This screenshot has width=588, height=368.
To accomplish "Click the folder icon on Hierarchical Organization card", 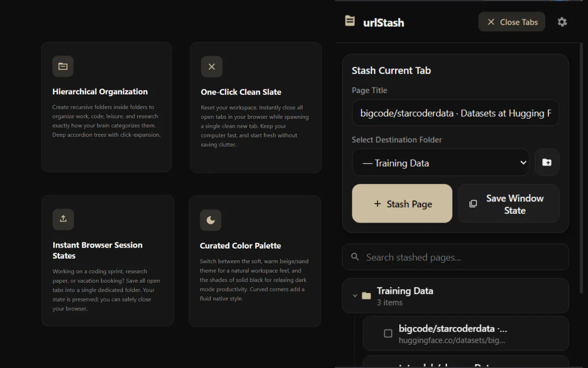I will click(x=63, y=67).
